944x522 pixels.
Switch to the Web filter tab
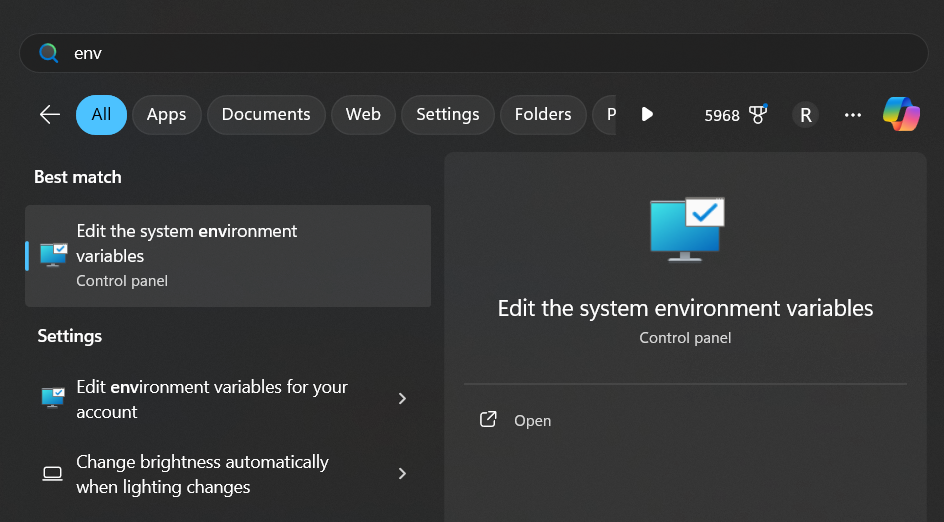click(x=363, y=114)
